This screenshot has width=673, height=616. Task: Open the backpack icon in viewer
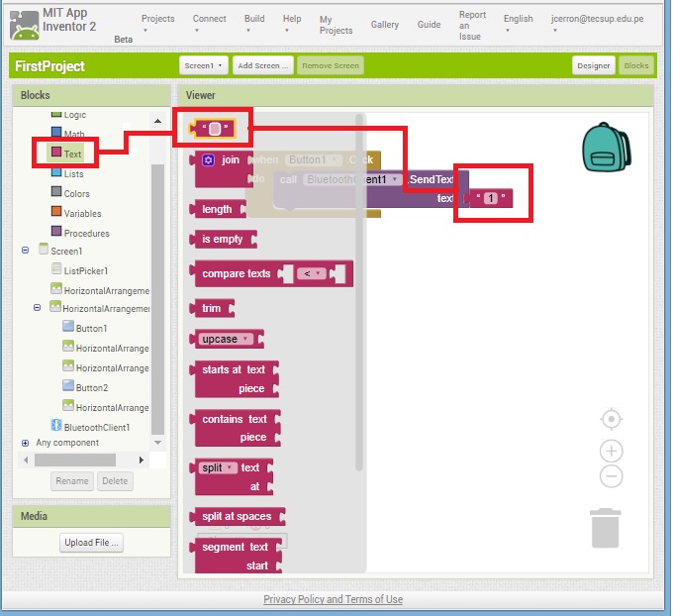(x=606, y=147)
